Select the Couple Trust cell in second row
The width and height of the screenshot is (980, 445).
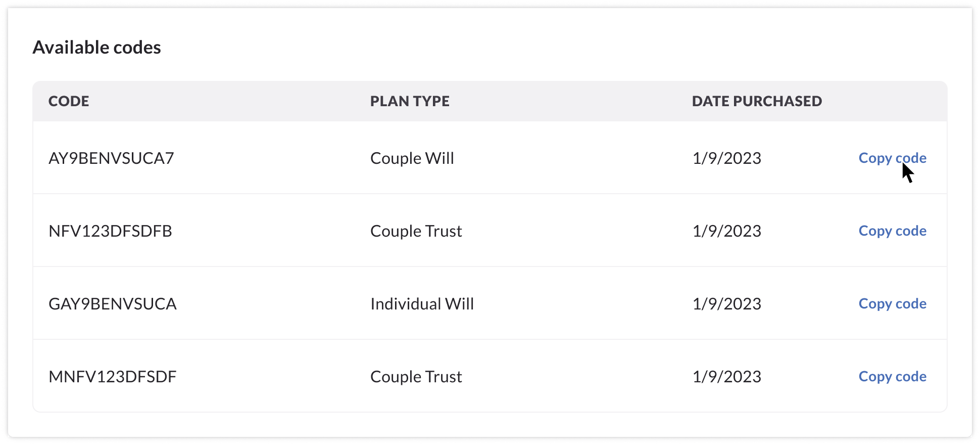[x=416, y=231]
